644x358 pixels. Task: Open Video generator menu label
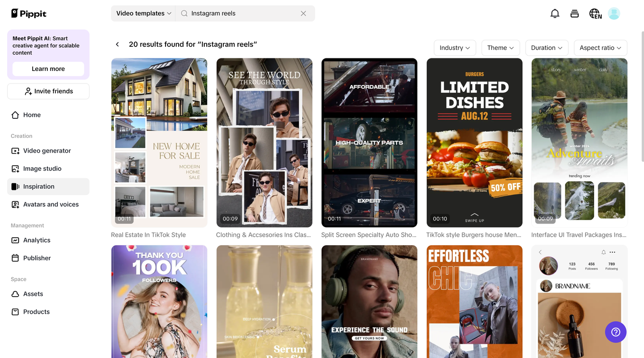pyautogui.click(x=47, y=151)
